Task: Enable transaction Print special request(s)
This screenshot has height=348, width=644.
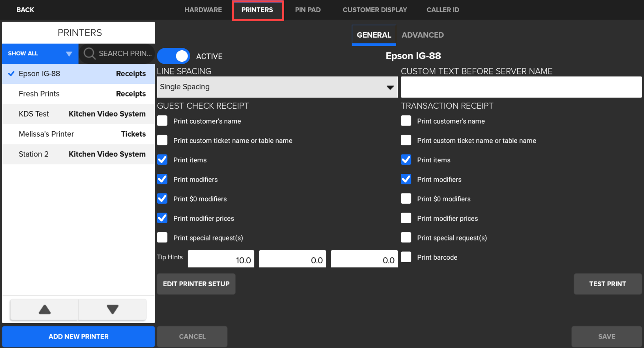Action: 406,238
